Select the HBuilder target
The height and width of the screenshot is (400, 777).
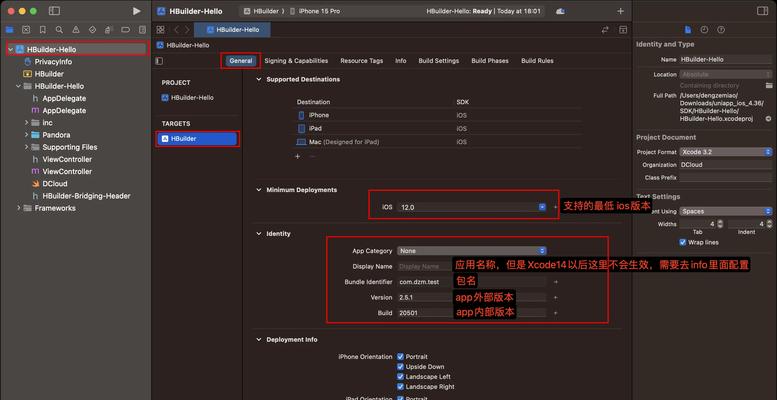[x=197, y=139]
